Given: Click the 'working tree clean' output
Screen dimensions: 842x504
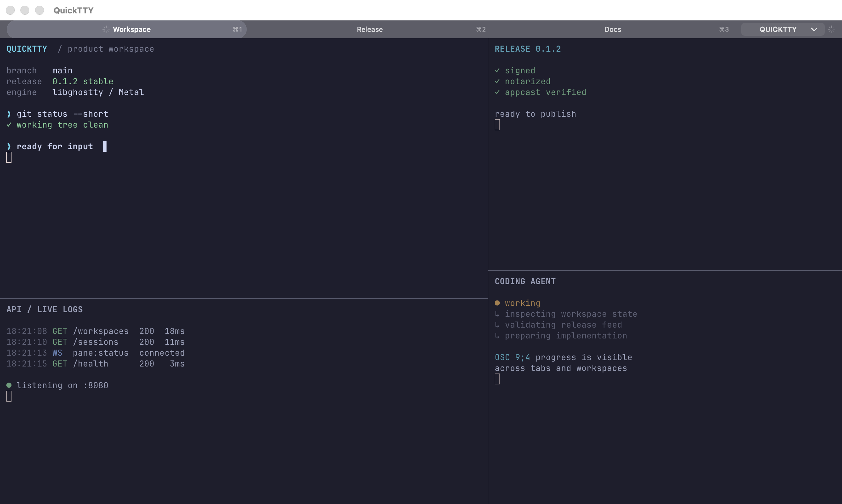Looking at the screenshot, I should 63,125.
